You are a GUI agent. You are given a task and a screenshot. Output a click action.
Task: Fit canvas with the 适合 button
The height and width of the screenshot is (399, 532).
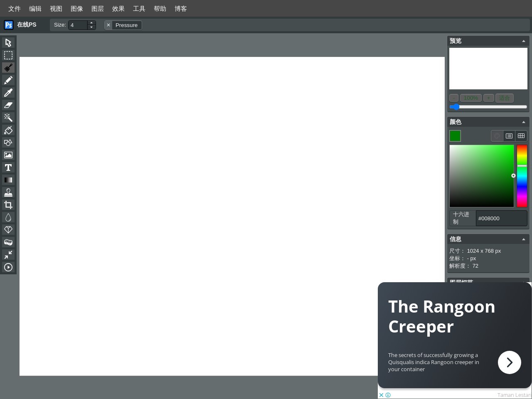point(505,98)
